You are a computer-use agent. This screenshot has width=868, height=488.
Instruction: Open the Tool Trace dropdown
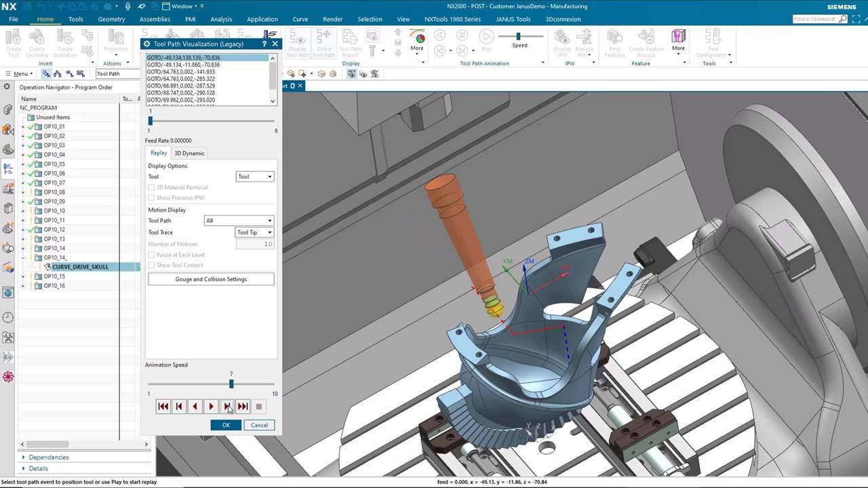[x=254, y=232]
